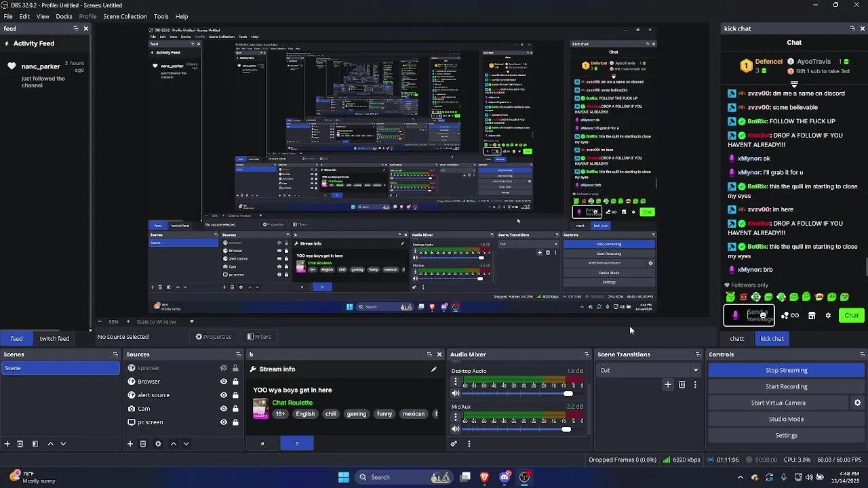
Task: Open Brave browser from taskbar
Action: 484,477
